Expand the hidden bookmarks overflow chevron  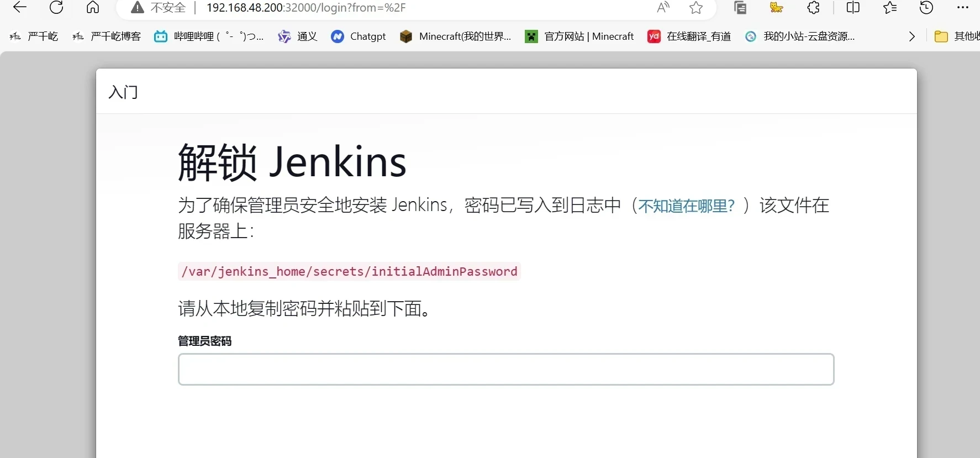tap(911, 36)
